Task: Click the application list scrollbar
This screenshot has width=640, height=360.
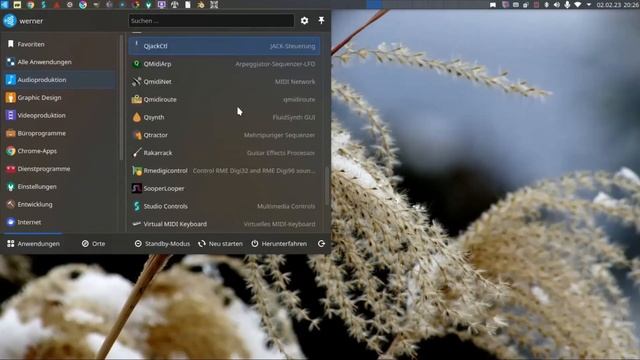Action: (327, 186)
